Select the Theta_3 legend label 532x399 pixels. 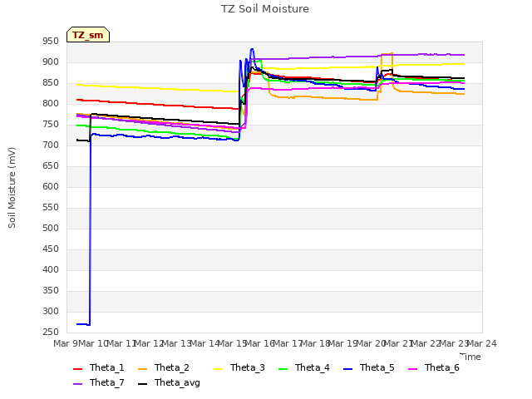248,367
